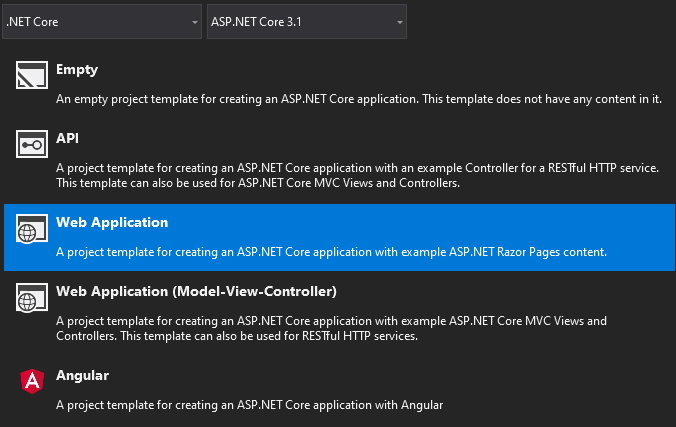Click the description mentioning Razor Pages content

(331, 252)
